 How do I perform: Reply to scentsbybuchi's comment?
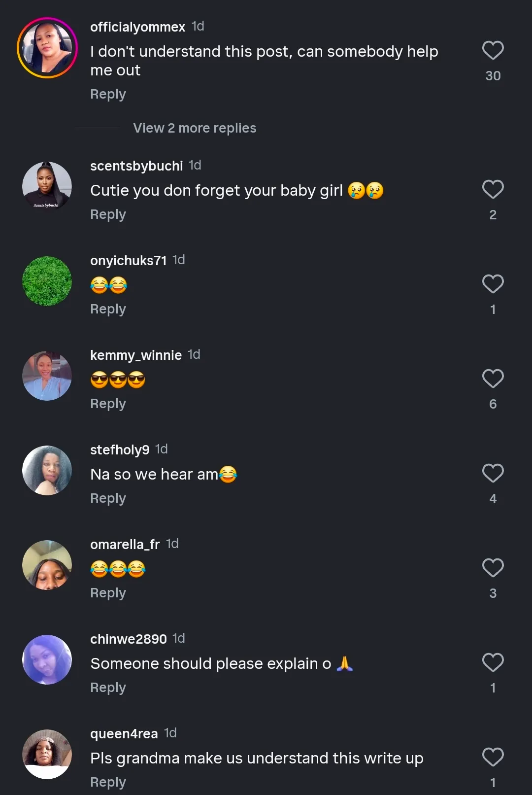coord(108,214)
